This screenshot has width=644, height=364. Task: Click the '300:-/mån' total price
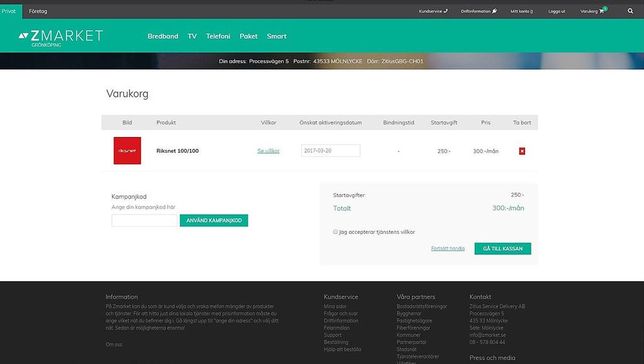click(508, 208)
